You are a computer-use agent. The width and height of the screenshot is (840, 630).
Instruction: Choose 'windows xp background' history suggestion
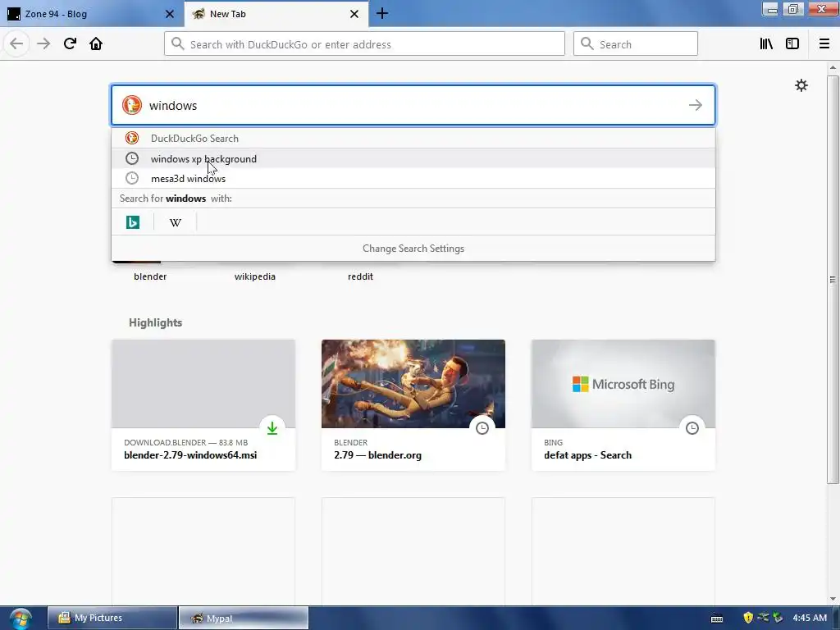[413, 158]
